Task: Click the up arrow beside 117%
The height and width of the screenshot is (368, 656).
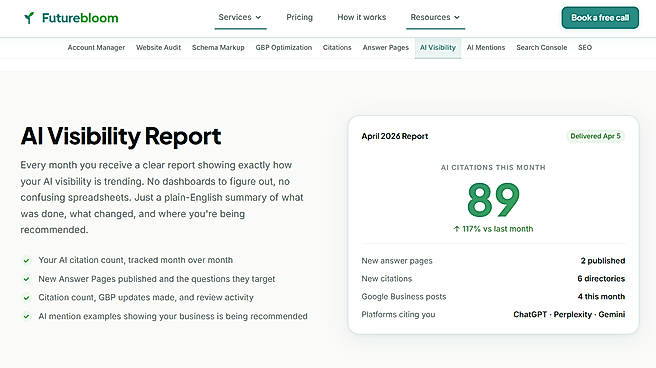Action: [456, 229]
